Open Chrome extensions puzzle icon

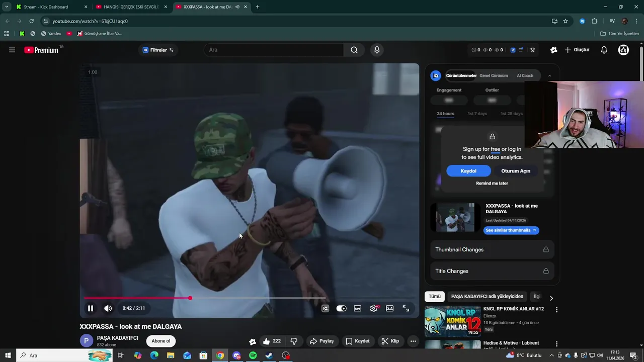(595, 21)
